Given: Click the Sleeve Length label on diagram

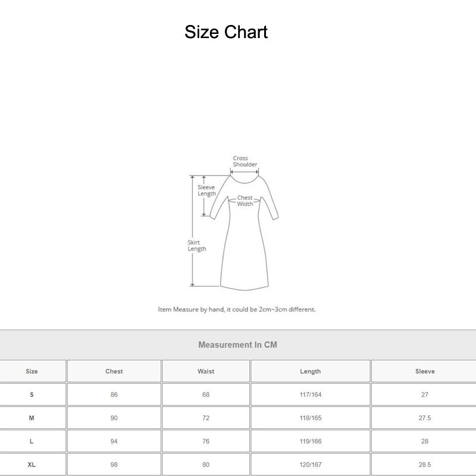Looking at the screenshot, I should click(206, 189).
